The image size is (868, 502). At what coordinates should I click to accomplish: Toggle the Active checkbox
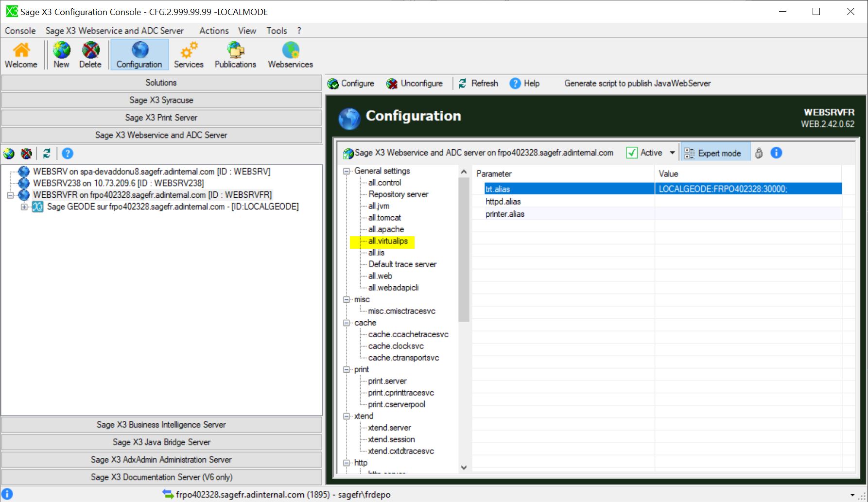pos(632,153)
